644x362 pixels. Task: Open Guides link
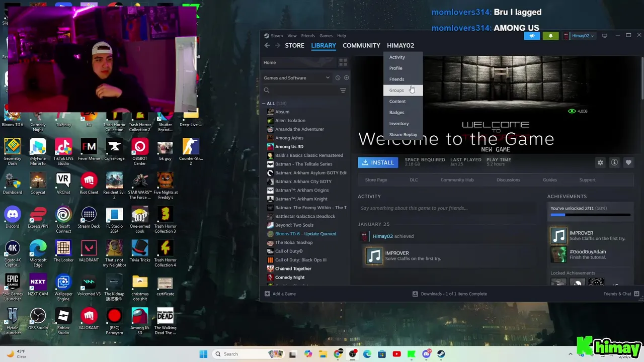549,180
